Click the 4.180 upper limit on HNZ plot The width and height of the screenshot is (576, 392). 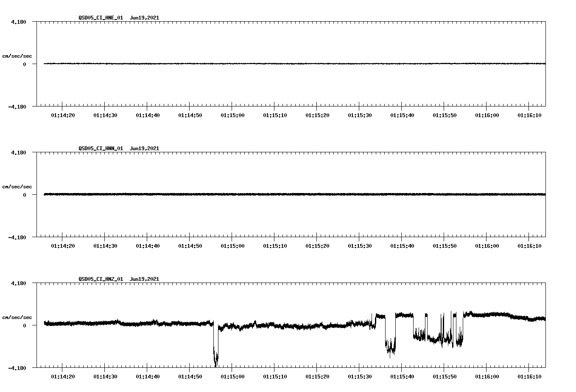[x=19, y=283]
